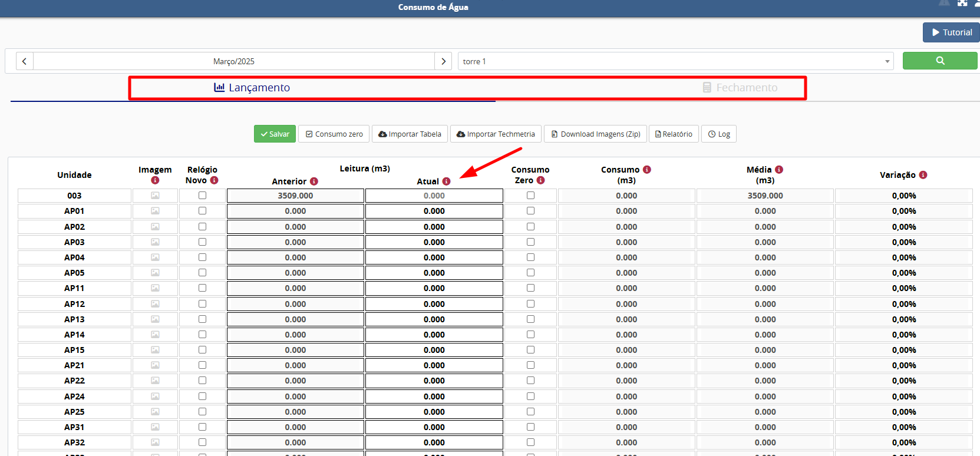Open the torre 1 dropdown
The height and width of the screenshot is (456, 980).
675,61
